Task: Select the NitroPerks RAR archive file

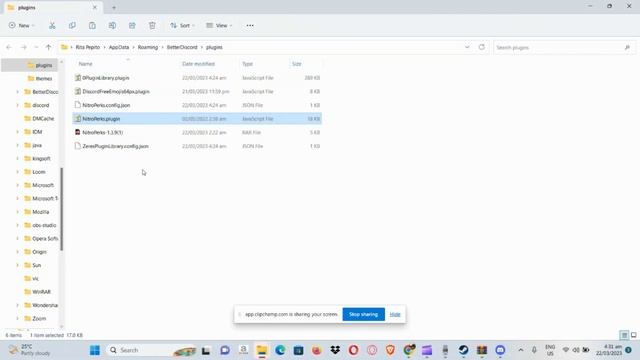Action: [197, 132]
